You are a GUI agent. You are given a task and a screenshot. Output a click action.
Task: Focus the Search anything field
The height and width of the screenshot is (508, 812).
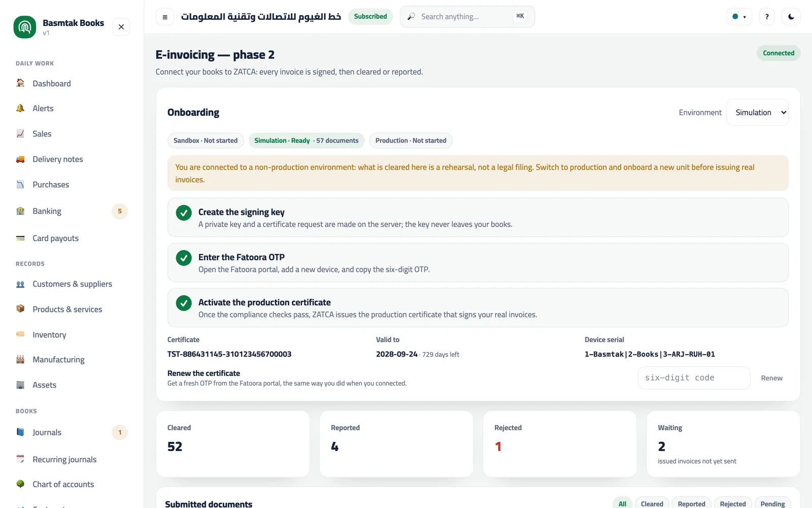pyautogui.click(x=467, y=17)
